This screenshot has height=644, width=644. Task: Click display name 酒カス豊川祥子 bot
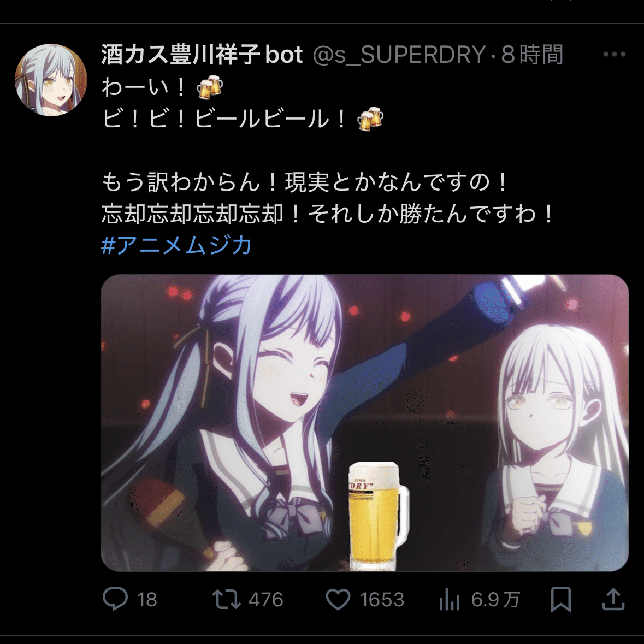click(202, 54)
